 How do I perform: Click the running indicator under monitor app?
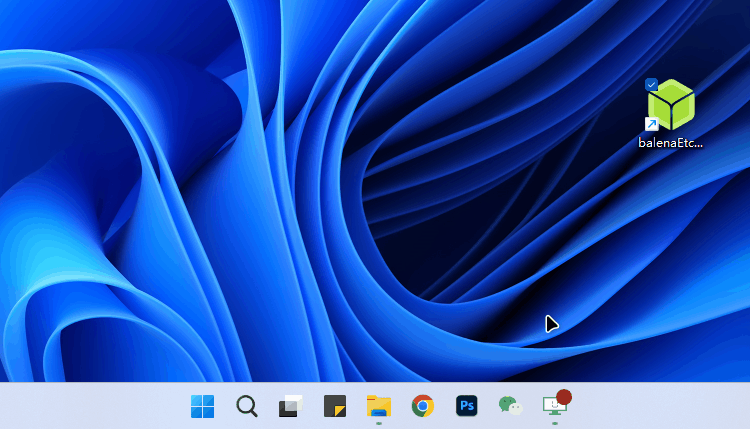554,423
